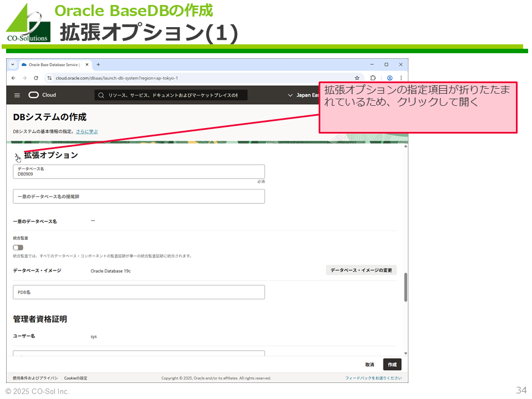Reload the page with the refresh icon
Image resolution: width=532 pixels, height=399 pixels.
(x=36, y=78)
